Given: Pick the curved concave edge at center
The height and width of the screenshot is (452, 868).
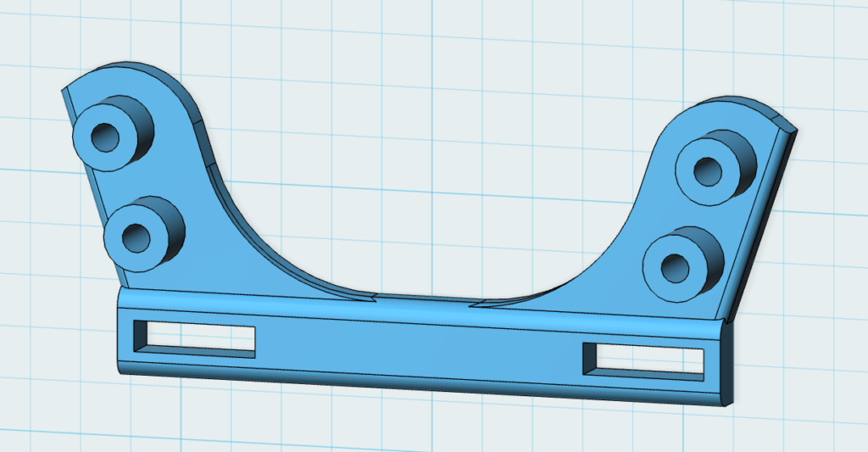Looking at the screenshot, I should (424, 299).
